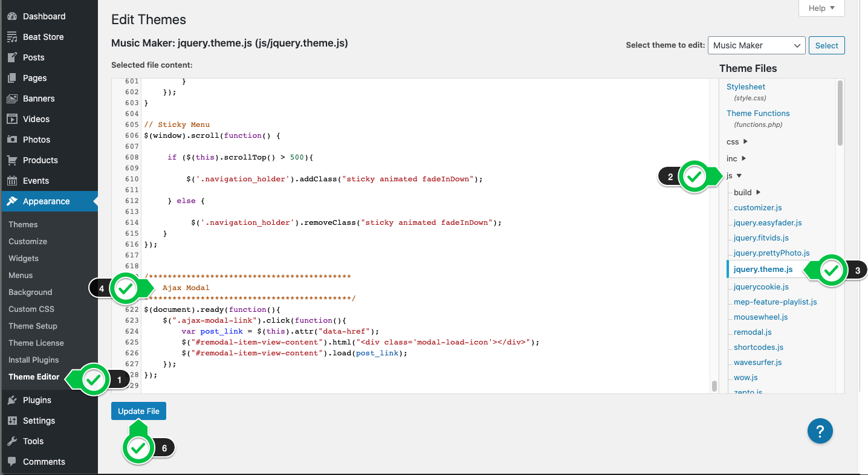Open jquerycookie.js file
The width and height of the screenshot is (868, 475).
(761, 286)
